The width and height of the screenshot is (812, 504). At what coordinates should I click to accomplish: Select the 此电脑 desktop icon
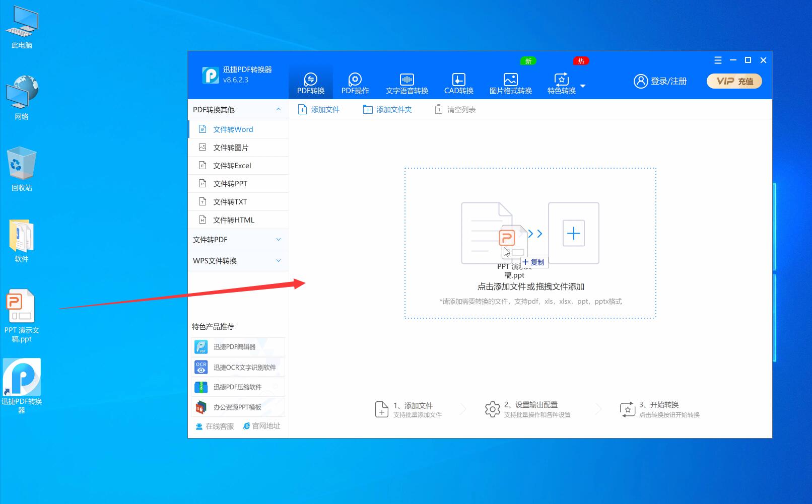22,28
